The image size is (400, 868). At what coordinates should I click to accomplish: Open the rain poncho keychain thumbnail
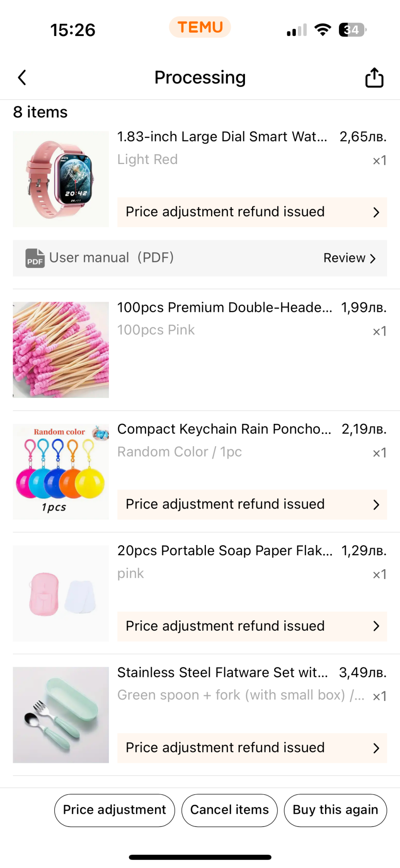pyautogui.click(x=61, y=471)
